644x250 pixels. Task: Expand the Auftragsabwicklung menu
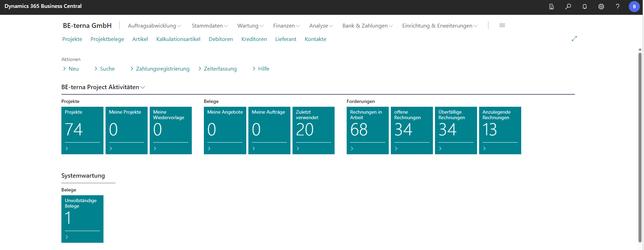tap(154, 26)
